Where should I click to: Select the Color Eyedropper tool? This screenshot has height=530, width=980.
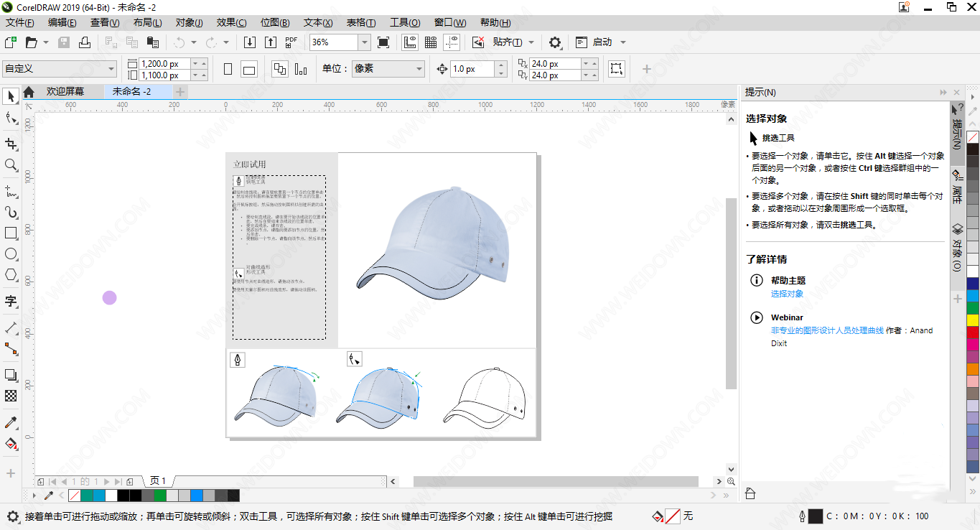pyautogui.click(x=11, y=422)
